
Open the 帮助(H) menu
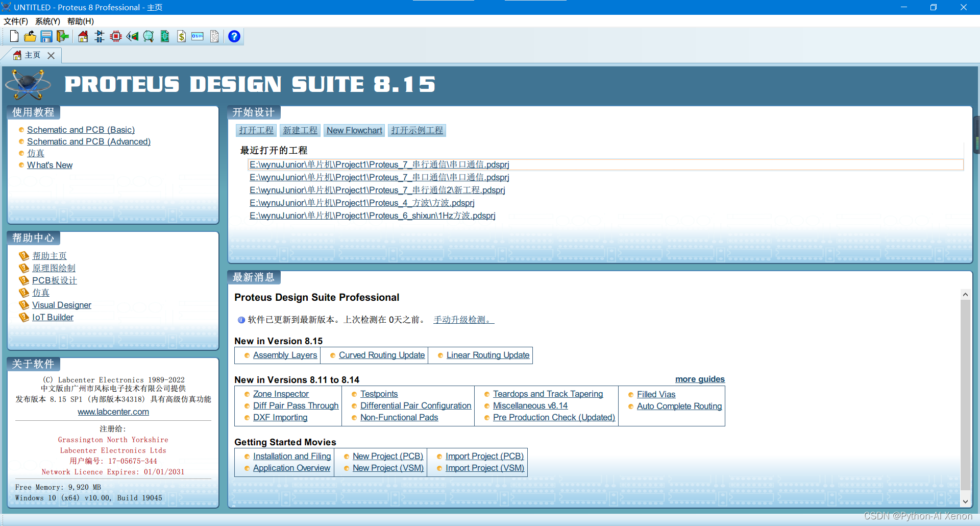(81, 21)
